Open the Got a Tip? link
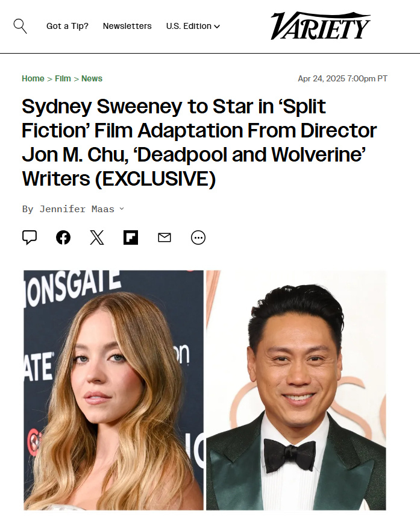420x519 pixels. click(67, 26)
